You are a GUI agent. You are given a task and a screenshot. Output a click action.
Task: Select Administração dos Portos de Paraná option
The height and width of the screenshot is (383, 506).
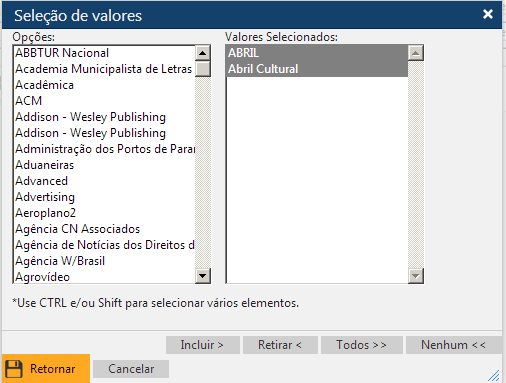point(104,149)
